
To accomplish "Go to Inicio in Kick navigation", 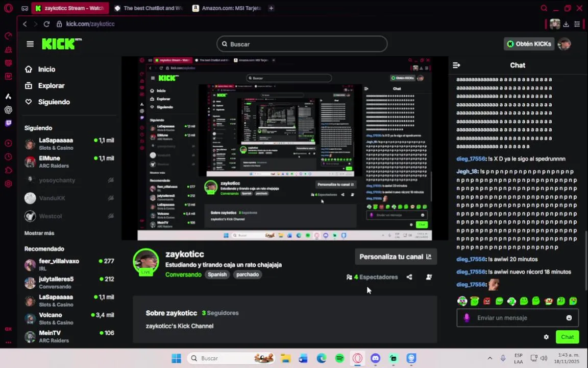I will coord(40,70).
